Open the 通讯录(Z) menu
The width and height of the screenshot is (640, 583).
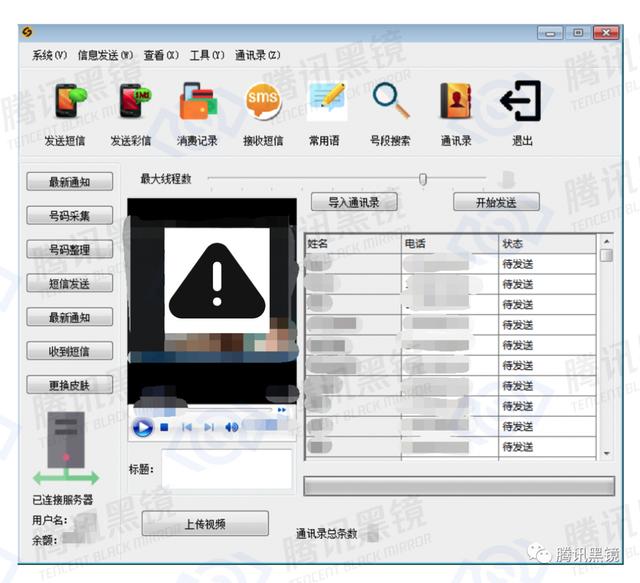[258, 55]
